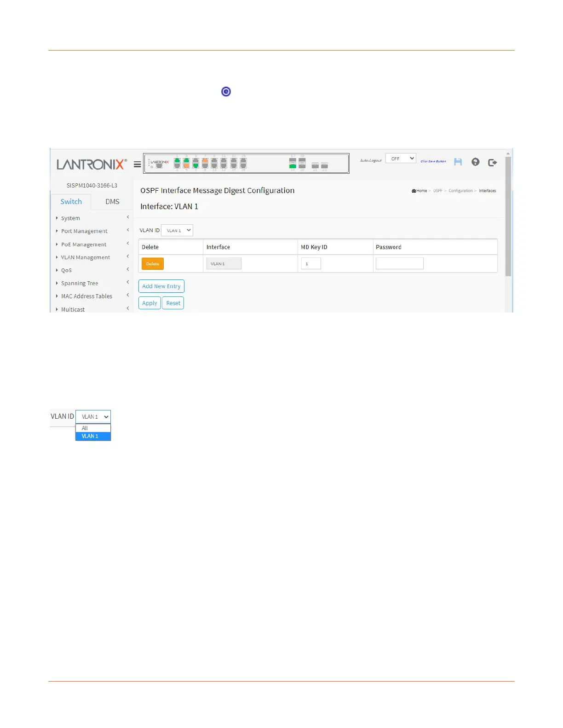Click green SFP port 18 on panel

coord(293,165)
